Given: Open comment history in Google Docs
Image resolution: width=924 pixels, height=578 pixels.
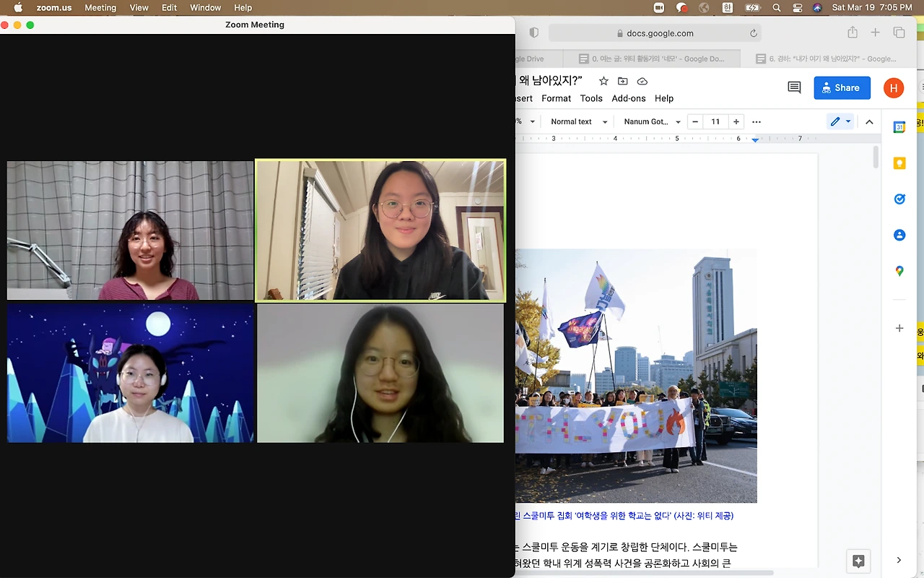Looking at the screenshot, I should pos(794,87).
